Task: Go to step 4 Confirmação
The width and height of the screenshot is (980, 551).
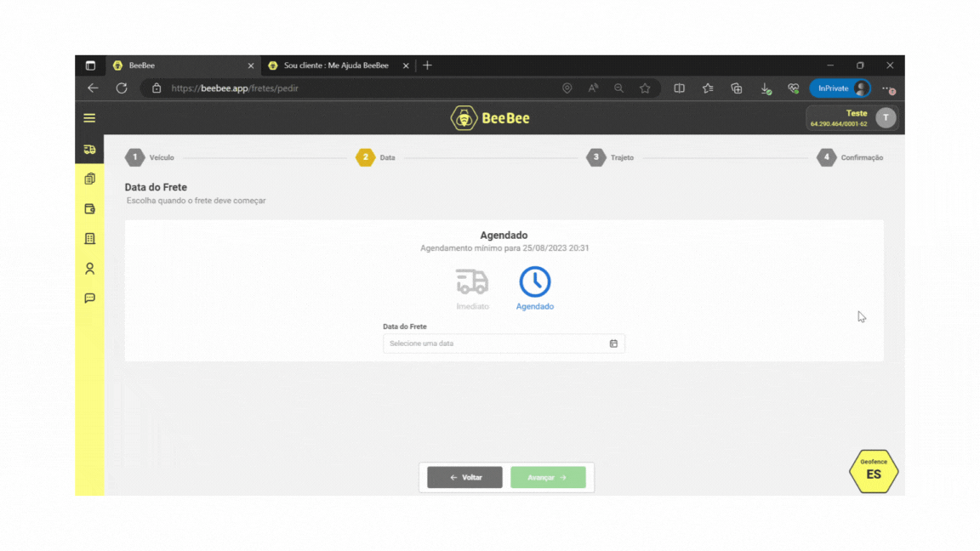Action: tap(850, 157)
